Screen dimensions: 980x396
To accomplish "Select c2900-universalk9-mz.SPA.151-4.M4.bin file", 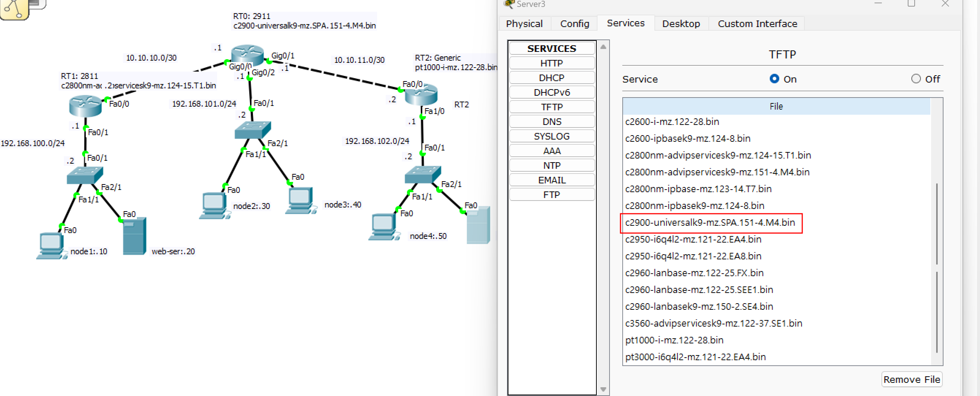I will pyautogui.click(x=710, y=222).
